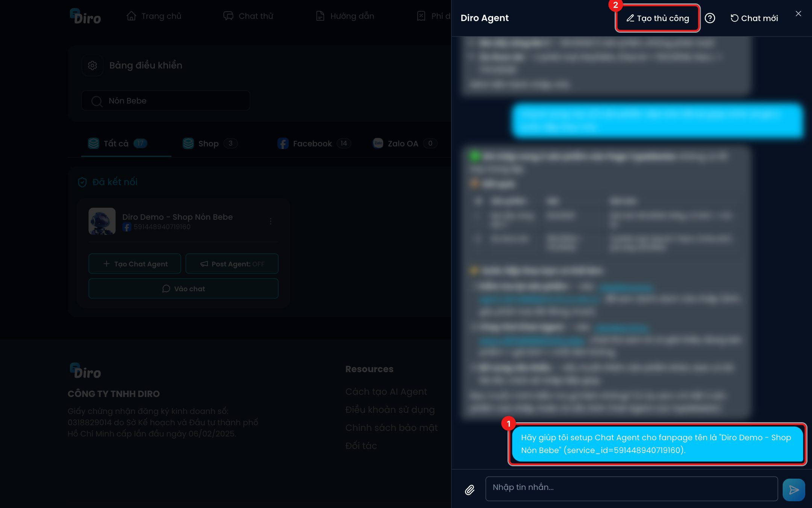Image resolution: width=812 pixels, height=508 pixels.
Task: Click the Bảng điều khiển gear icon
Action: (92, 65)
